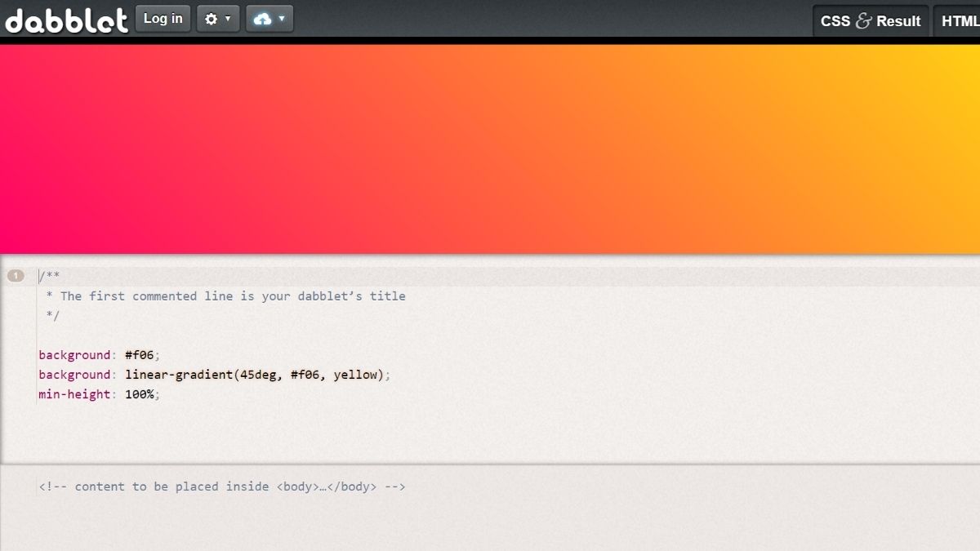980x551 pixels.
Task: Place cursor in dabblet's title comment line
Action: coord(233,296)
